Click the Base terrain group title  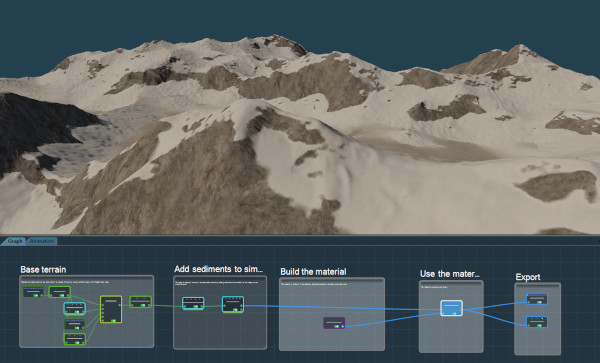point(43,270)
